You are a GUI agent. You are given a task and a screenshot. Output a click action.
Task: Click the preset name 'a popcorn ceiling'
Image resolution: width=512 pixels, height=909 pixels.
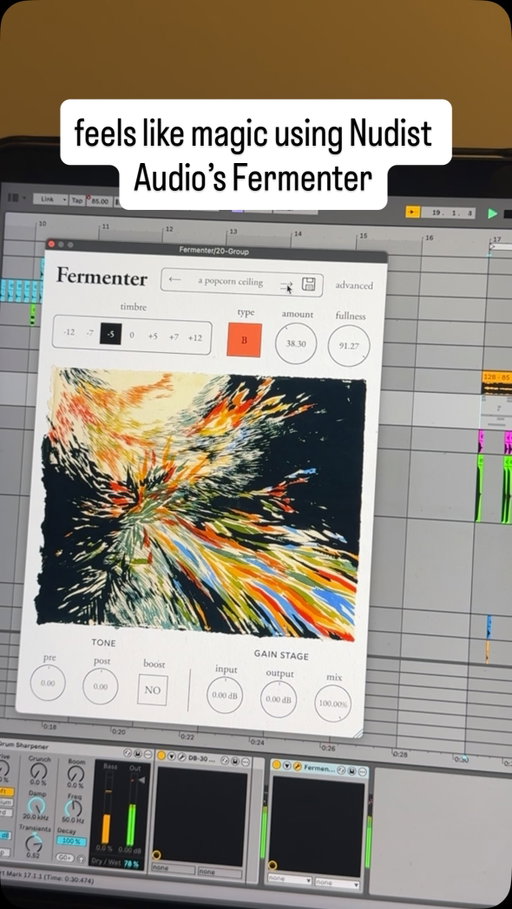[230, 282]
